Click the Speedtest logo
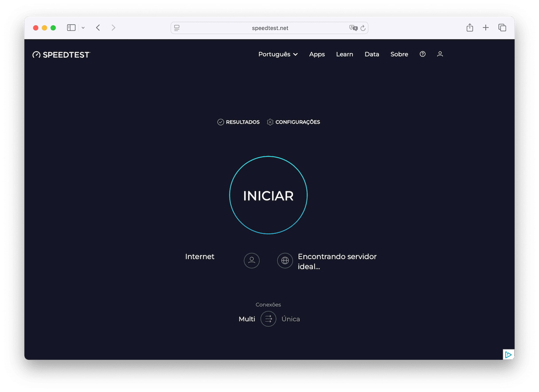The width and height of the screenshot is (539, 392). (61, 54)
